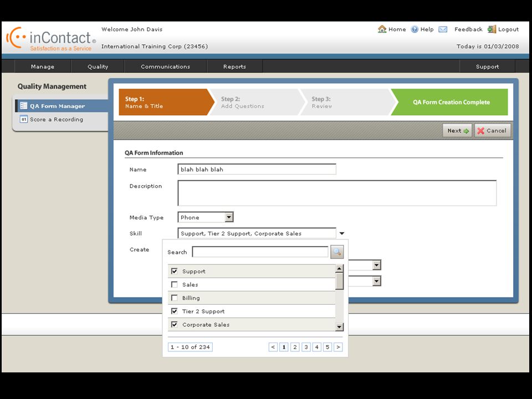The image size is (532, 399).
Task: Go to page 3 of skills
Action: click(306, 347)
